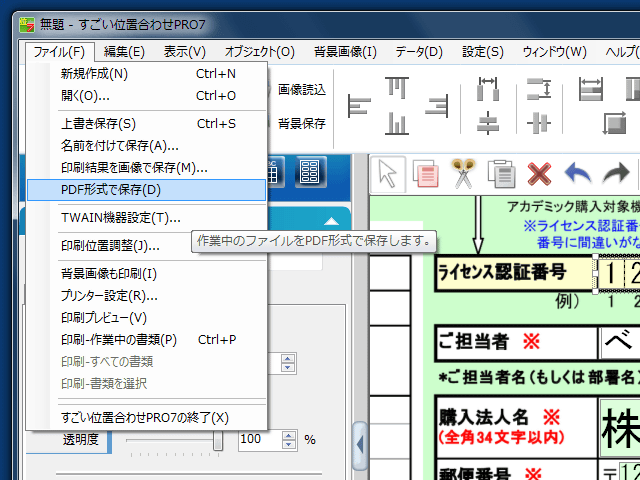Open the データ(D) menu
This screenshot has width=640, height=480.
[419, 52]
